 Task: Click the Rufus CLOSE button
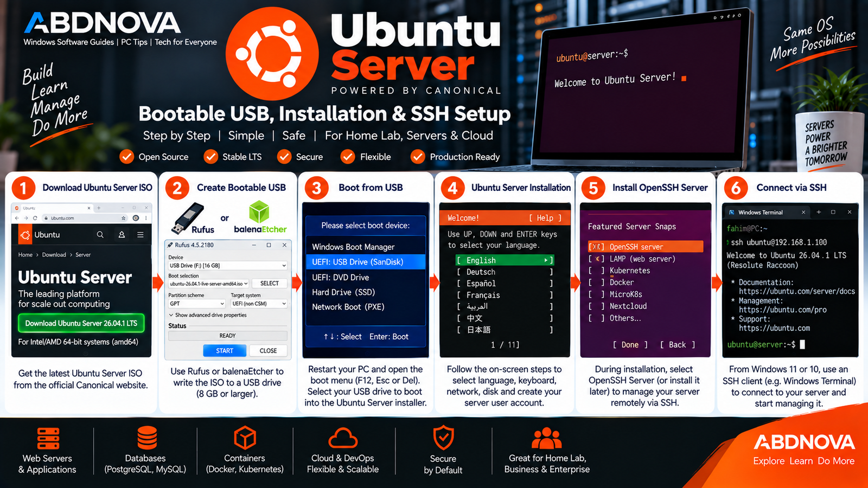pyautogui.click(x=268, y=351)
